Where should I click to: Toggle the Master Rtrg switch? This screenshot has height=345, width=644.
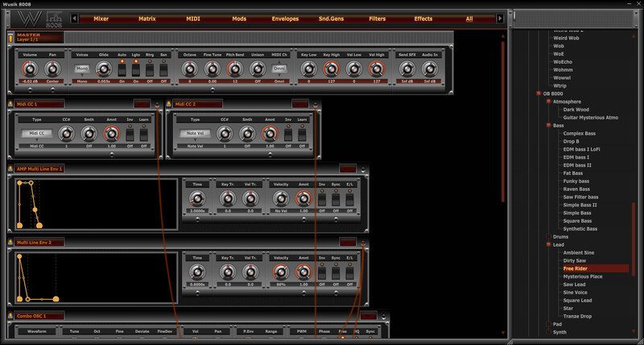[x=150, y=69]
